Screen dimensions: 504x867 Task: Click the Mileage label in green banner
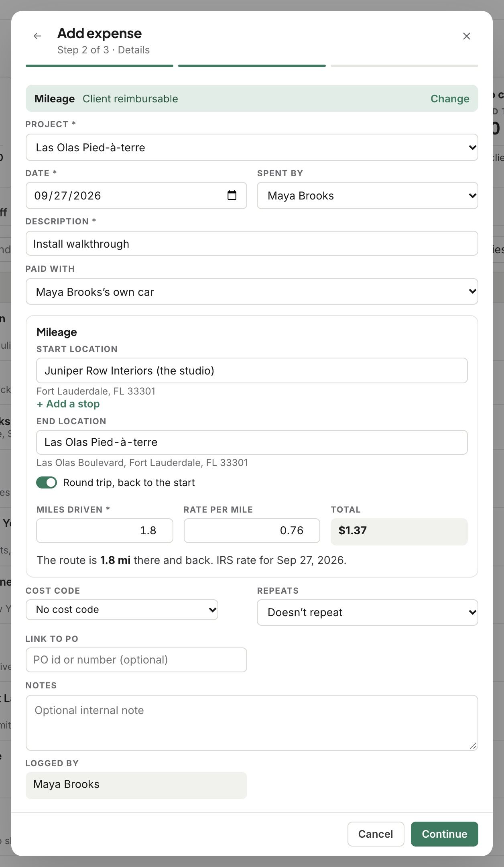[x=55, y=99]
